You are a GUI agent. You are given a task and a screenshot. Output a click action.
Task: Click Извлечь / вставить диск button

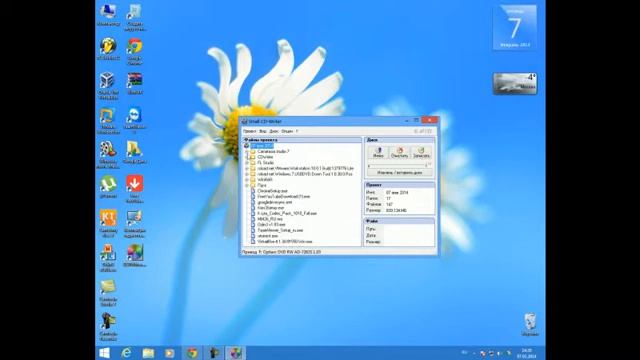400,173
